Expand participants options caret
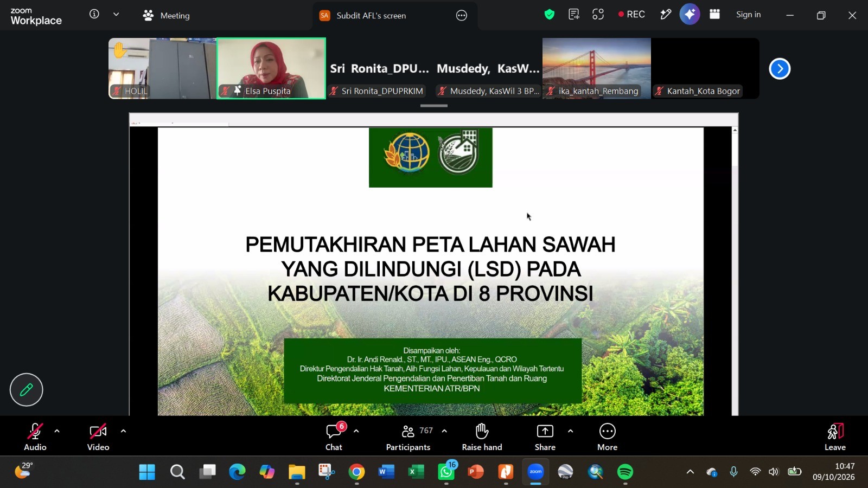Image resolution: width=868 pixels, height=488 pixels. click(444, 432)
